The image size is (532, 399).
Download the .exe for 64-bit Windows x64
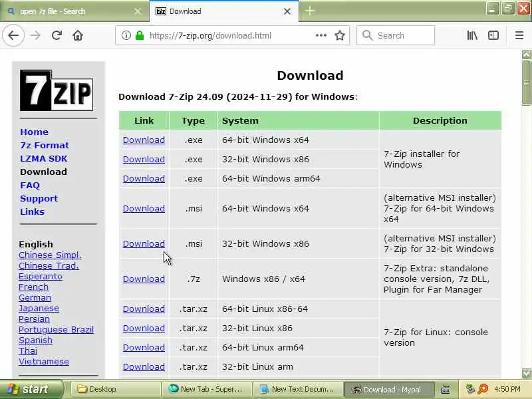[144, 140]
